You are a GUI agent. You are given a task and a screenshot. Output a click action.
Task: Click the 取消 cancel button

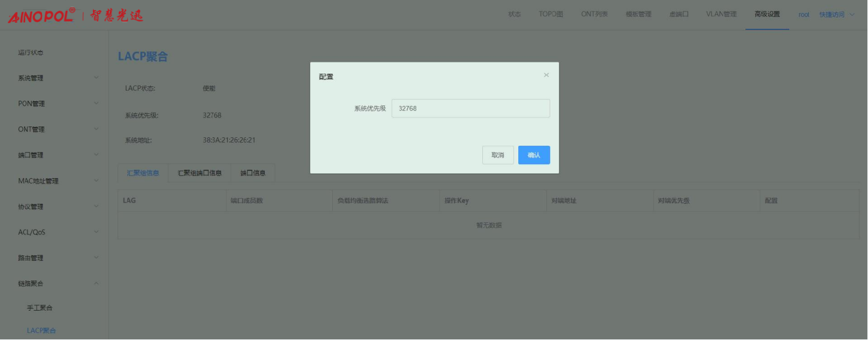point(498,155)
